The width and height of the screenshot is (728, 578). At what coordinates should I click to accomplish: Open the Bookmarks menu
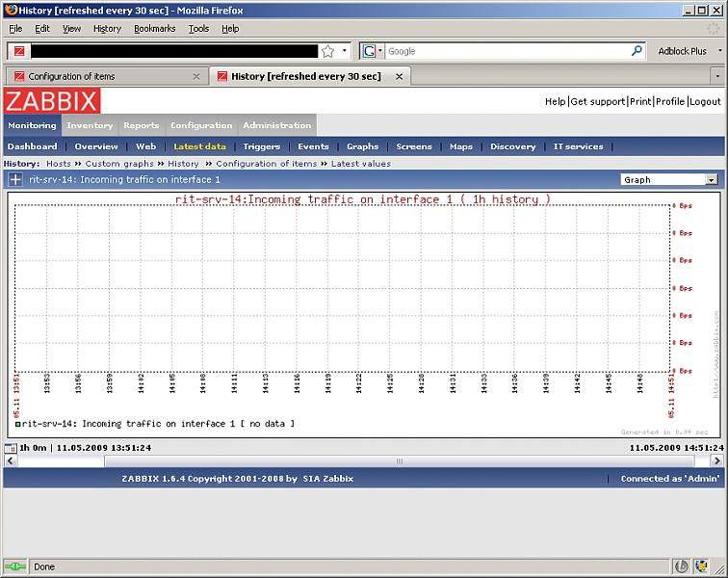tap(154, 29)
